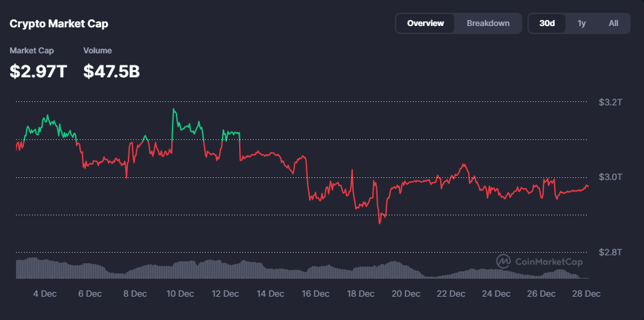This screenshot has height=320, width=644.
Task: Click the $47.5B volume value
Action: (111, 71)
